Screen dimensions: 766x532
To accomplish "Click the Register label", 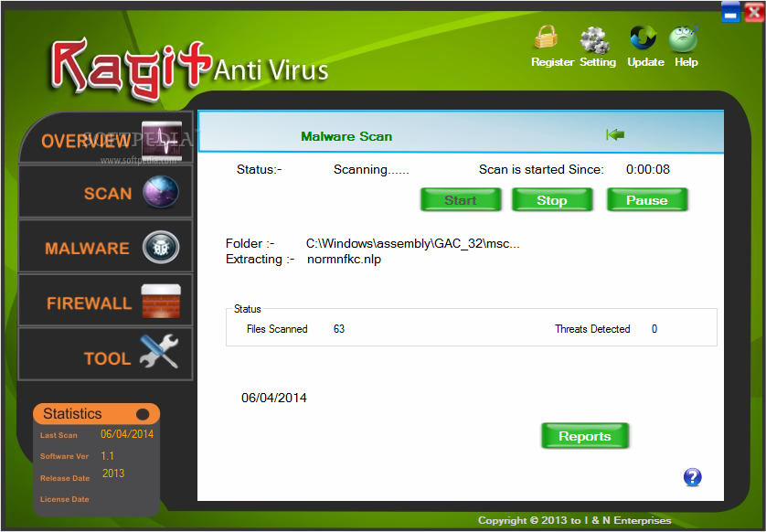I will point(552,62).
